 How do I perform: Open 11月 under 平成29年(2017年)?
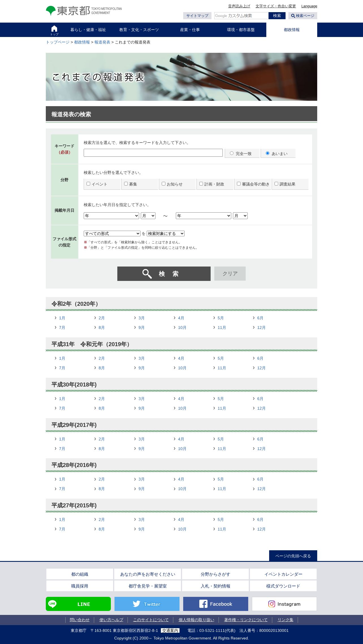(222, 449)
